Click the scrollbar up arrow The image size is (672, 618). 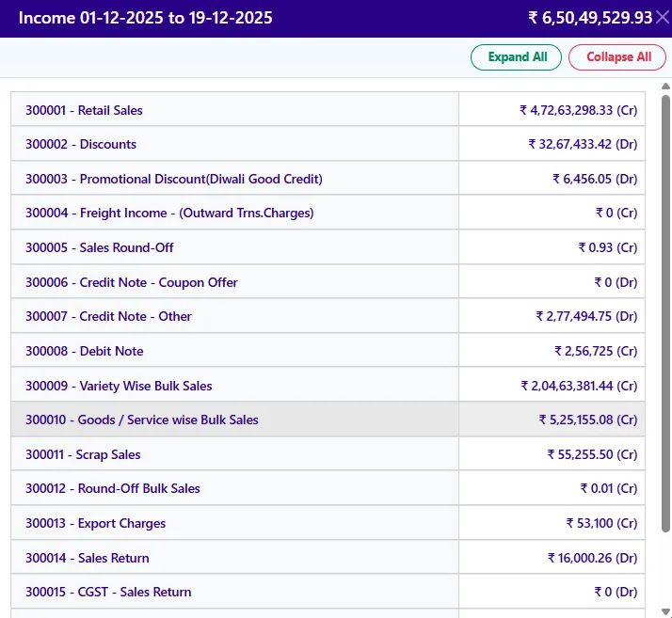pyautogui.click(x=665, y=87)
